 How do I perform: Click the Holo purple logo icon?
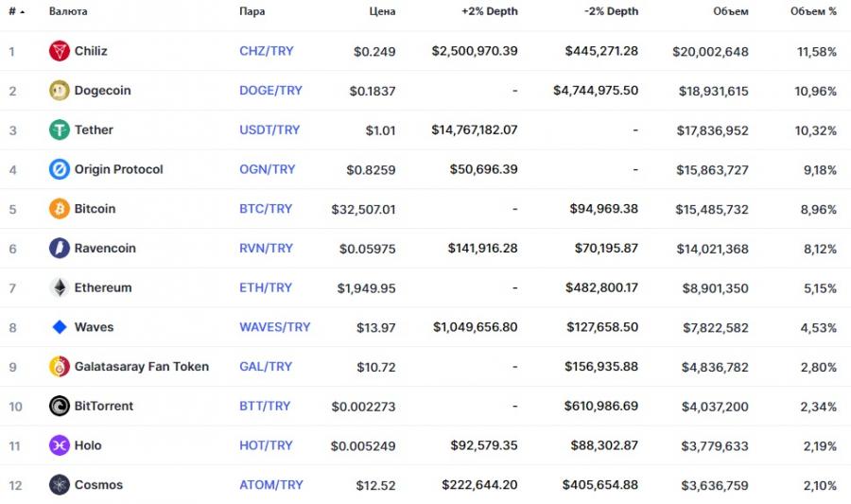[x=60, y=445]
